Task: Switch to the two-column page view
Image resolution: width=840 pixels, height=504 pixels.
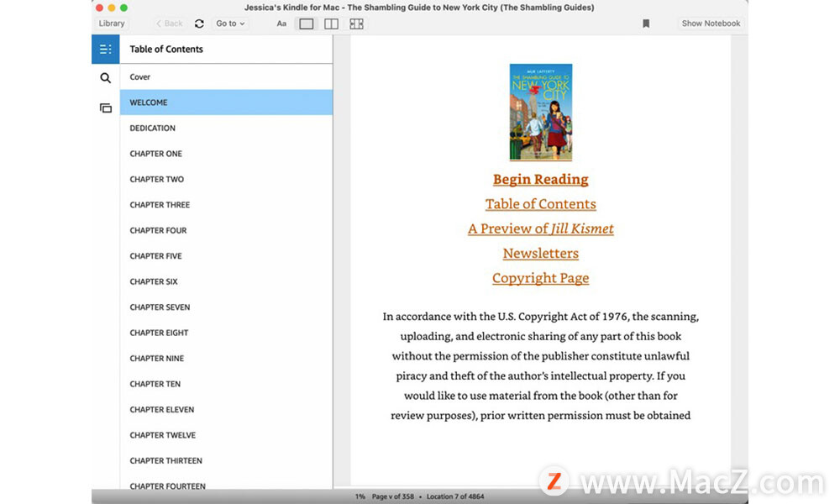Action: [331, 24]
